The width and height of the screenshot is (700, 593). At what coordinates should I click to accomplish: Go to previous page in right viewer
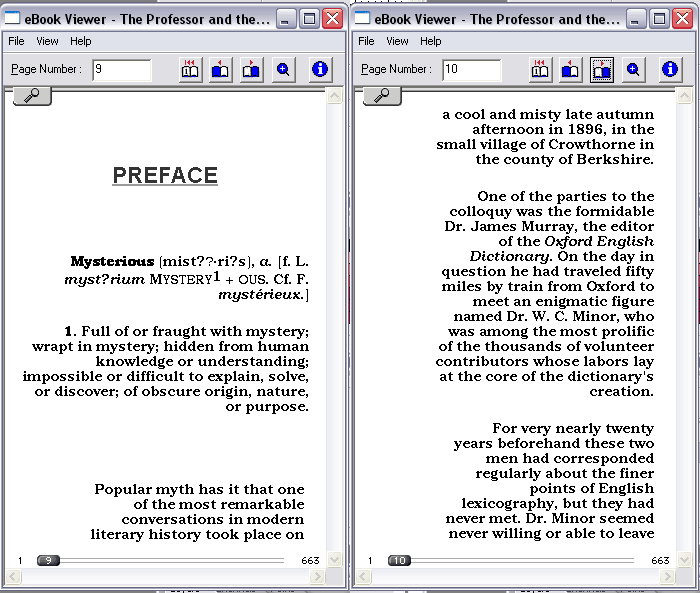[x=570, y=70]
